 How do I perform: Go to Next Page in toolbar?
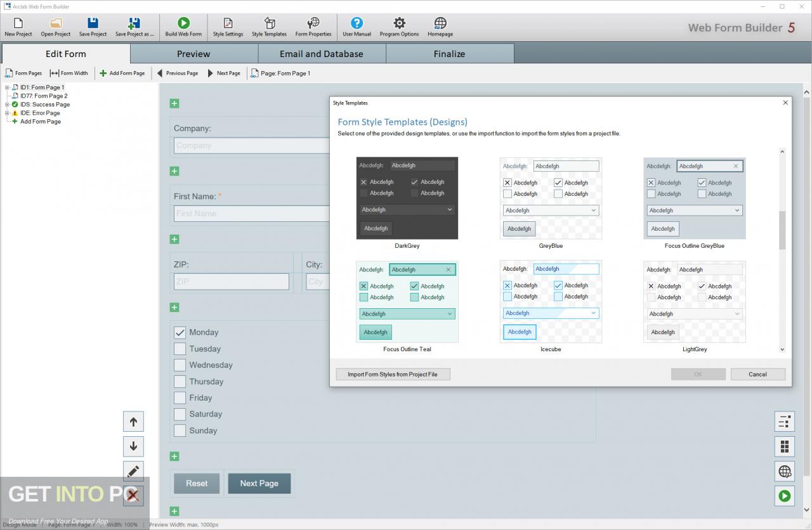224,73
